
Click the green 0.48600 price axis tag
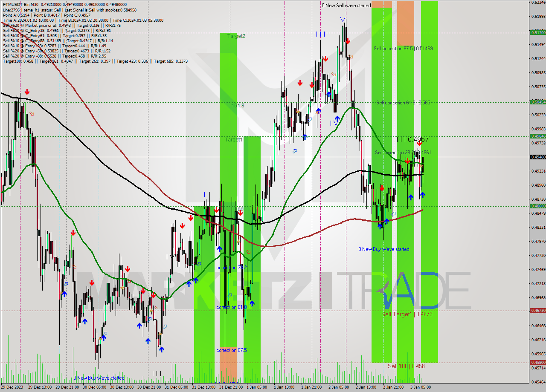(x=537, y=206)
